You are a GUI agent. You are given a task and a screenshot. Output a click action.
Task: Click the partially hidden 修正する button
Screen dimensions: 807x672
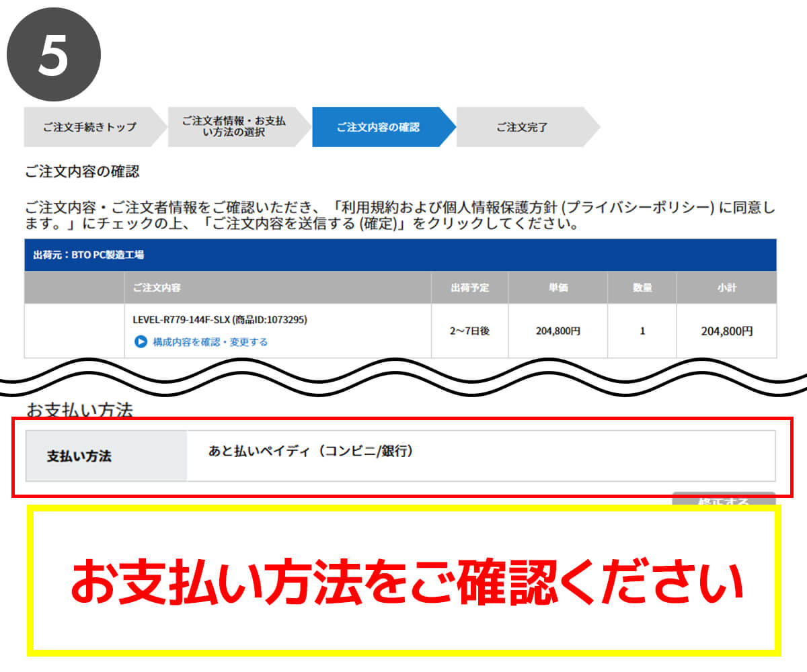pos(724,499)
